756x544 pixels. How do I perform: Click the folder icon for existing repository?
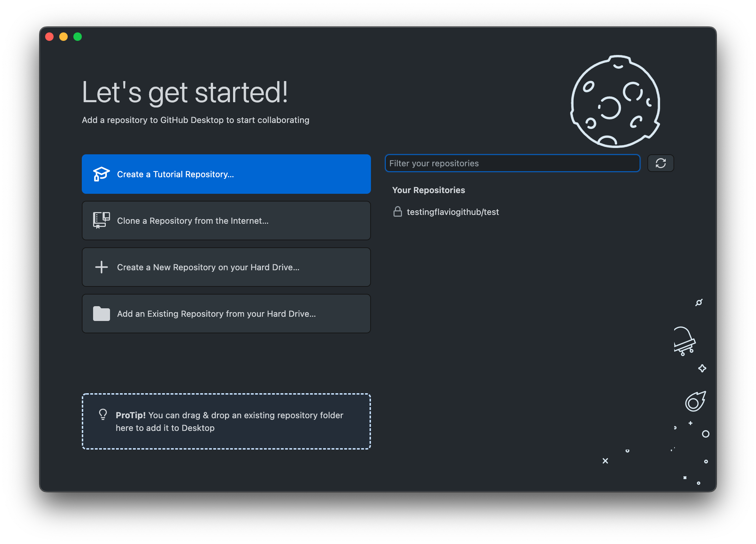pyautogui.click(x=101, y=314)
